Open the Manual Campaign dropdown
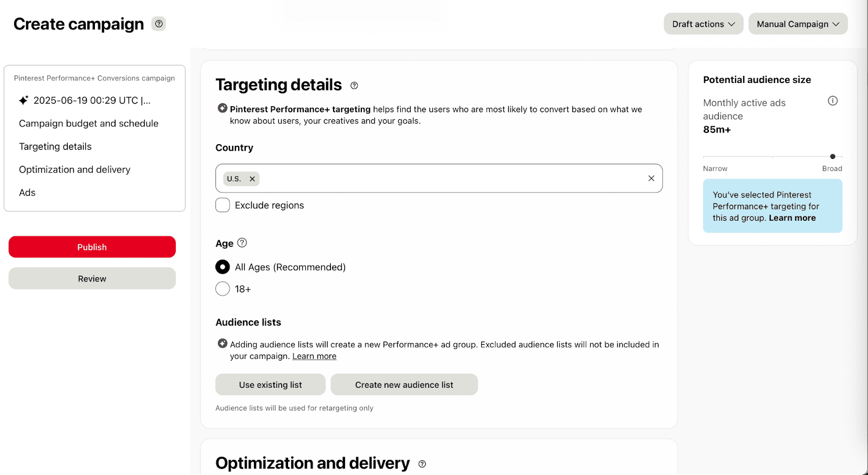 pyautogui.click(x=797, y=24)
